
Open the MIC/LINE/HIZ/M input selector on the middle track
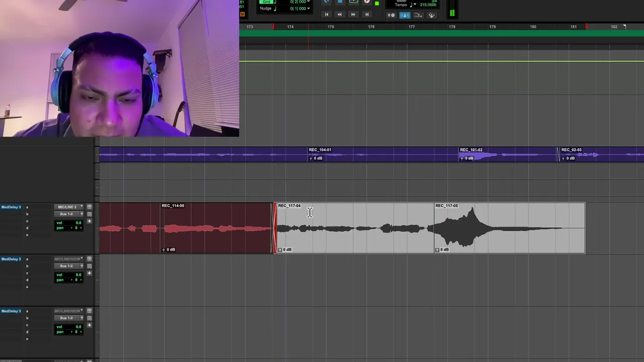coord(69,259)
